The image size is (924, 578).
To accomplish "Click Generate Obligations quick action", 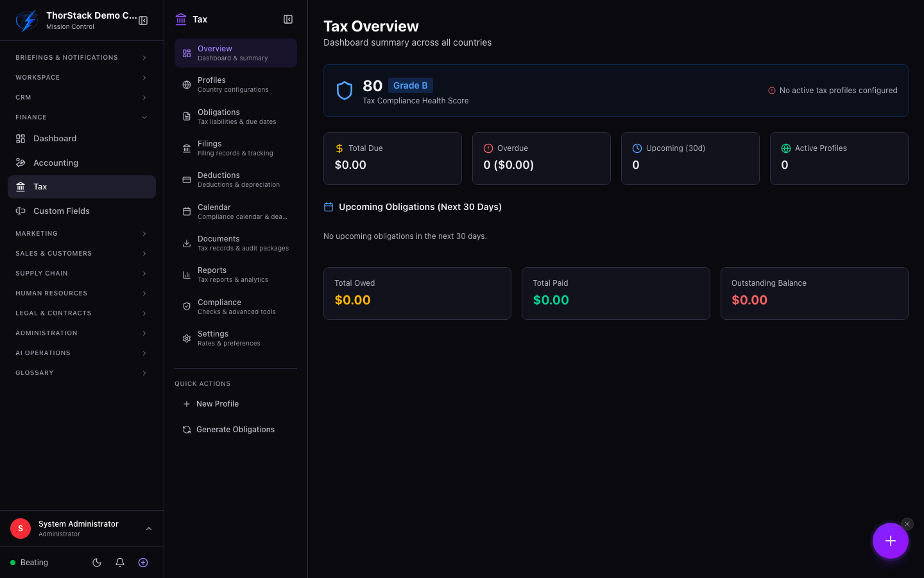I will (x=235, y=430).
